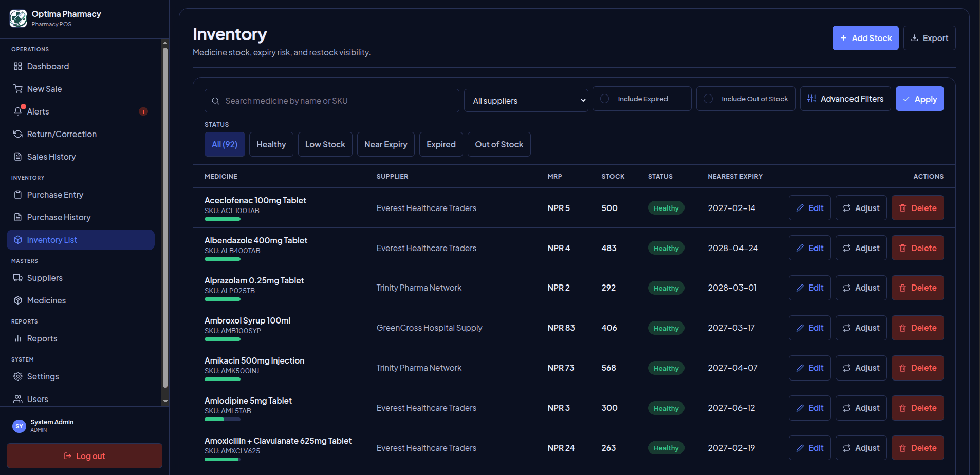Click the adjust arrows icon in Ambroxol row

pyautogui.click(x=847, y=328)
